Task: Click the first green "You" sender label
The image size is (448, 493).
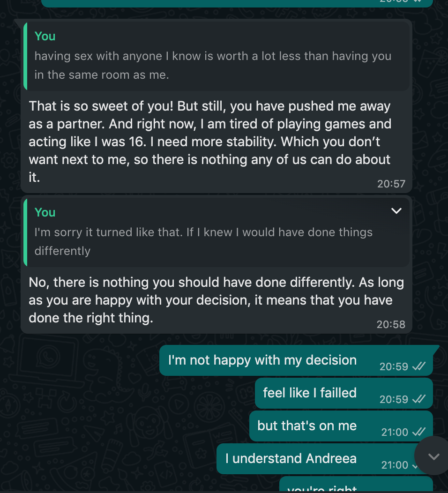Action: 45,36
